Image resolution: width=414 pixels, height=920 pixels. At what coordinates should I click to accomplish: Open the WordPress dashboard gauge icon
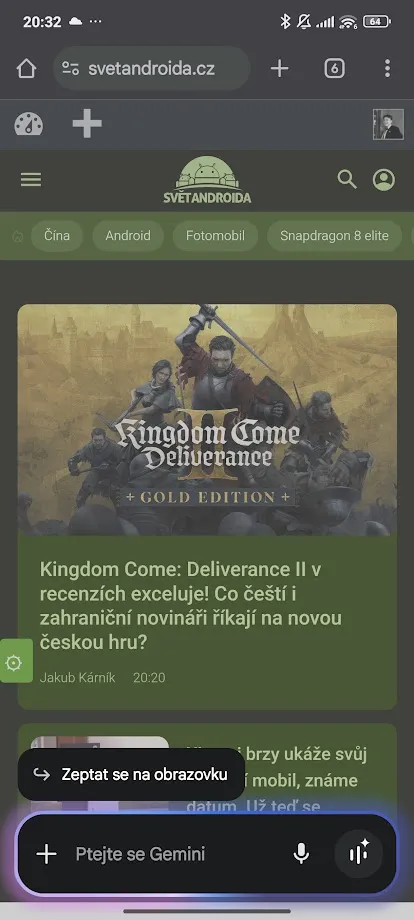[x=29, y=124]
